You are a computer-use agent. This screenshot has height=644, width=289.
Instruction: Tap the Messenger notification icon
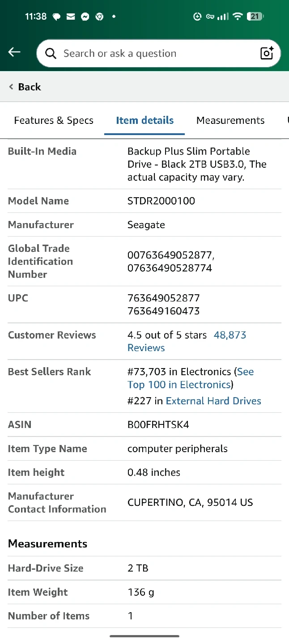pos(85,17)
